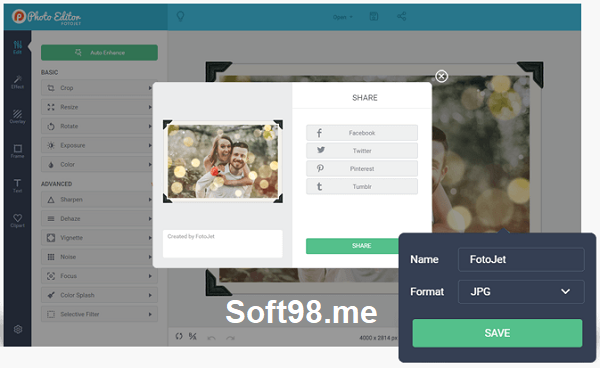Open the Effect sidebar tab
The height and width of the screenshot is (368, 600).
(x=17, y=82)
